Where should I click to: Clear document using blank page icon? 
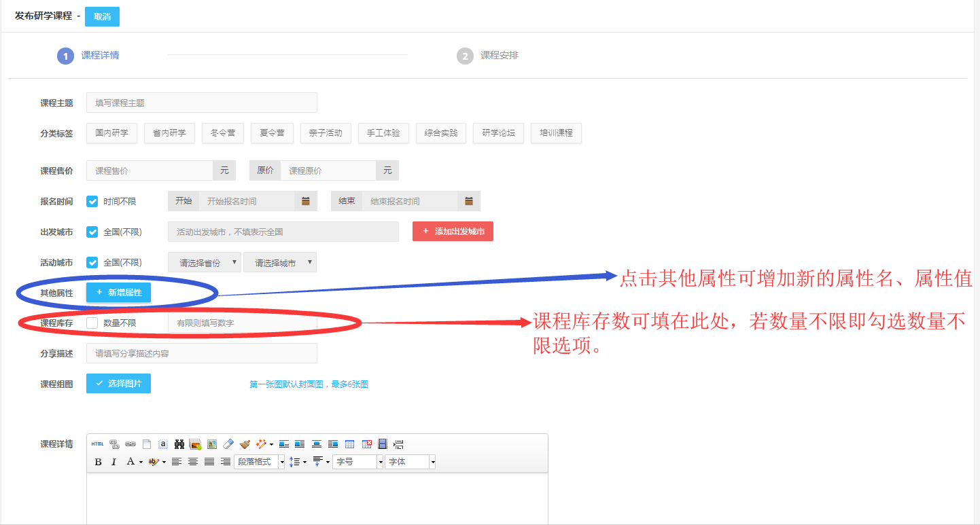[x=147, y=444]
